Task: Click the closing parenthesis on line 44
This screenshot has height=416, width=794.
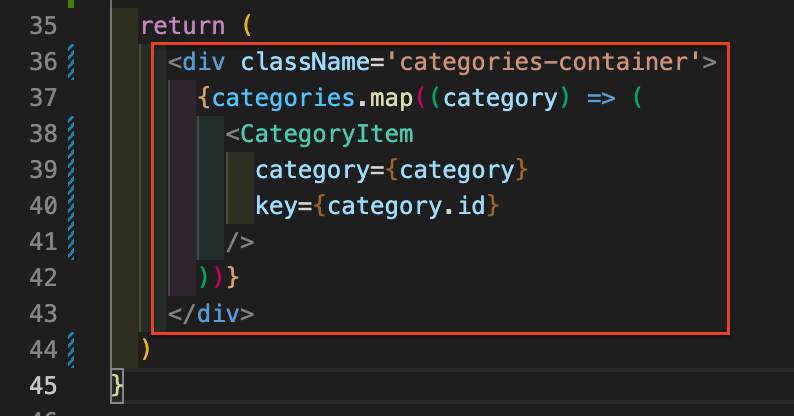Action: pos(146,350)
